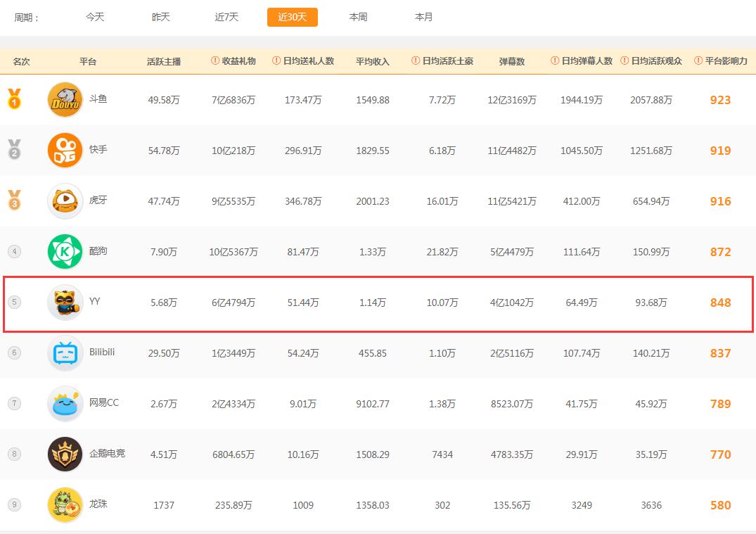
Task: Click the gold rank 1 medal
Action: pos(15,99)
